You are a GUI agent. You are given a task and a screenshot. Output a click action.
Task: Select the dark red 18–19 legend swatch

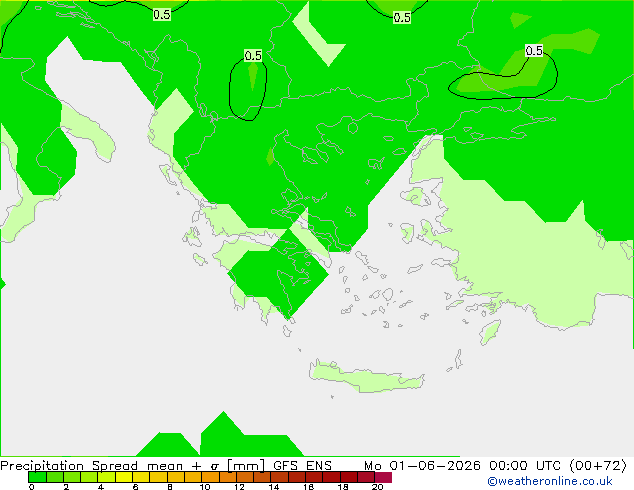(349, 477)
